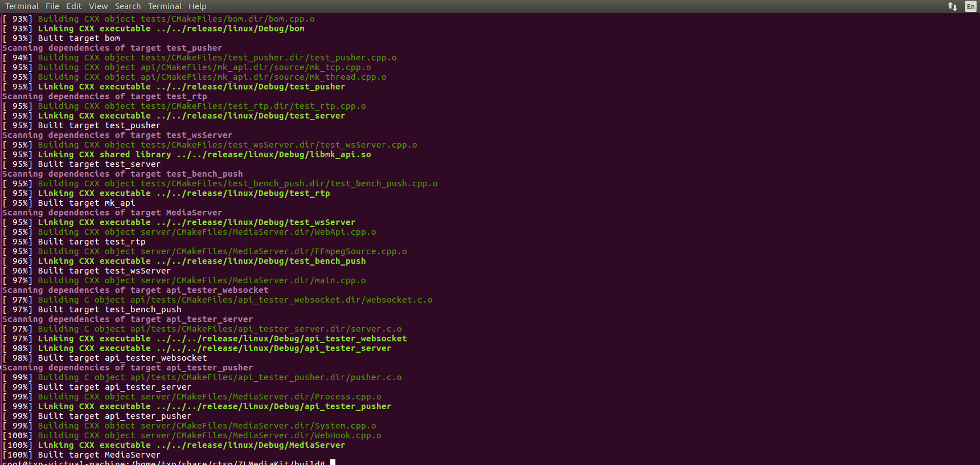Open the En keyboard input indicator

971,6
